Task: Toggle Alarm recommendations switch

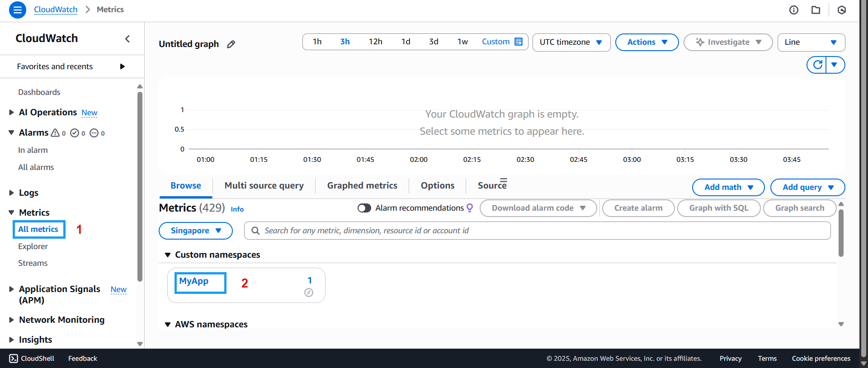Action: pos(364,208)
